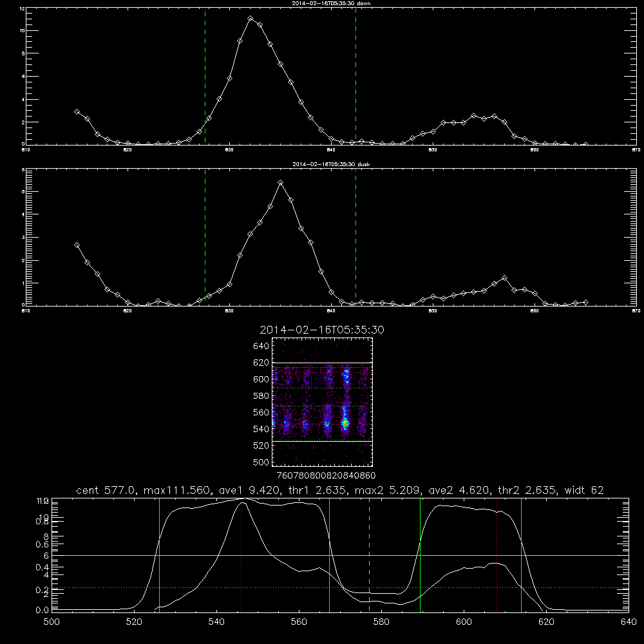Click y-axis label '10' on dawn plot
644x644 pixels.
click(x=23, y=31)
